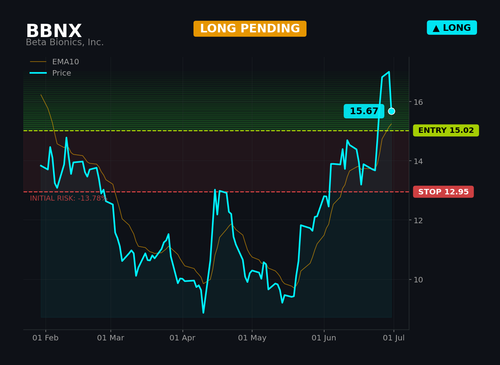Click the LONG PENDING status badge
This screenshot has width=500, height=365.
coord(250,28)
